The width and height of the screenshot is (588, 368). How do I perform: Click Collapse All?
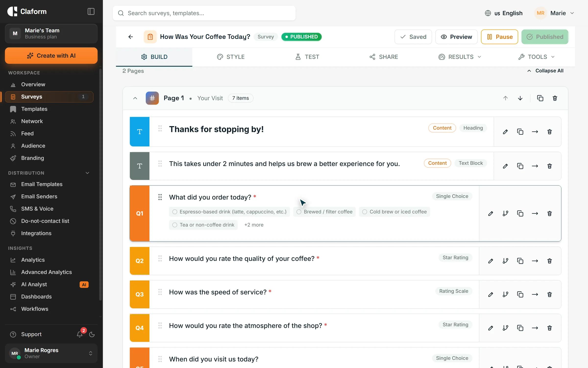point(545,71)
